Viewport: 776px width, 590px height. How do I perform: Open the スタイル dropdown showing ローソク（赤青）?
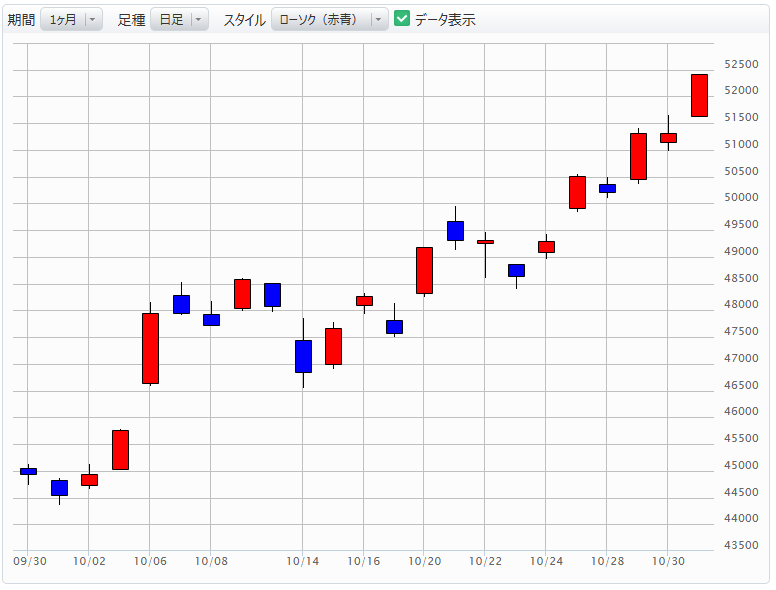pos(329,19)
